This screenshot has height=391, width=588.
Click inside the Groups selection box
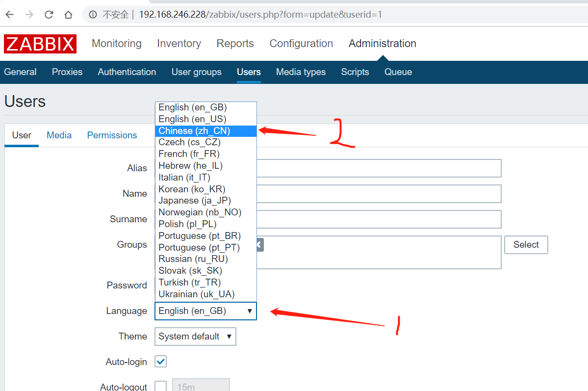pos(379,252)
